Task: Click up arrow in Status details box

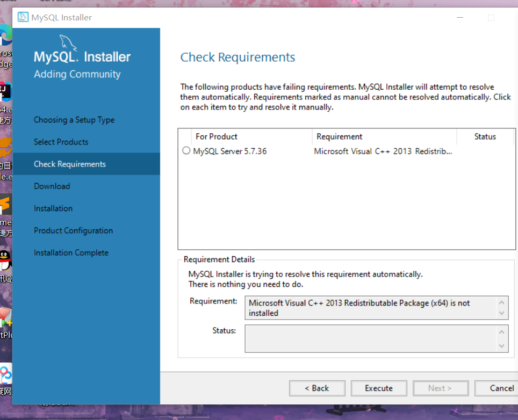Action: click(x=501, y=332)
